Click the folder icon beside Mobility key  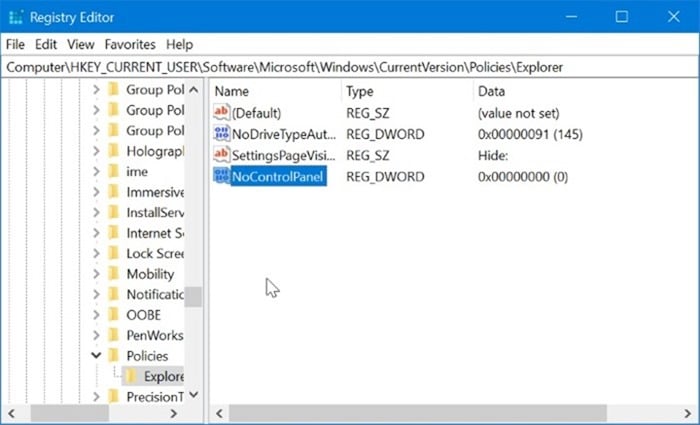coord(114,274)
